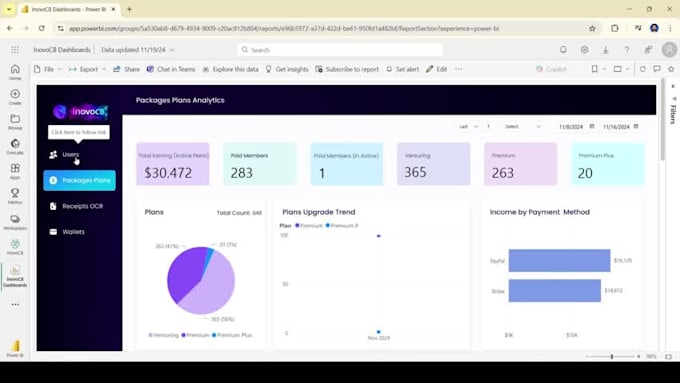Open the Export dropdown

[x=87, y=69]
